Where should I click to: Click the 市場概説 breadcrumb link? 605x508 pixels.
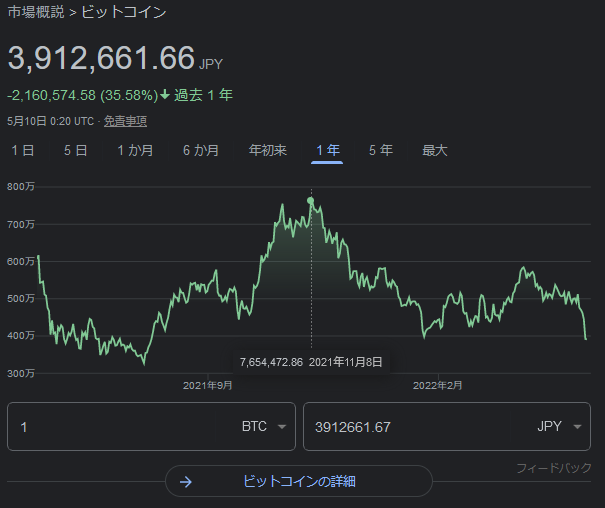pyautogui.click(x=36, y=12)
